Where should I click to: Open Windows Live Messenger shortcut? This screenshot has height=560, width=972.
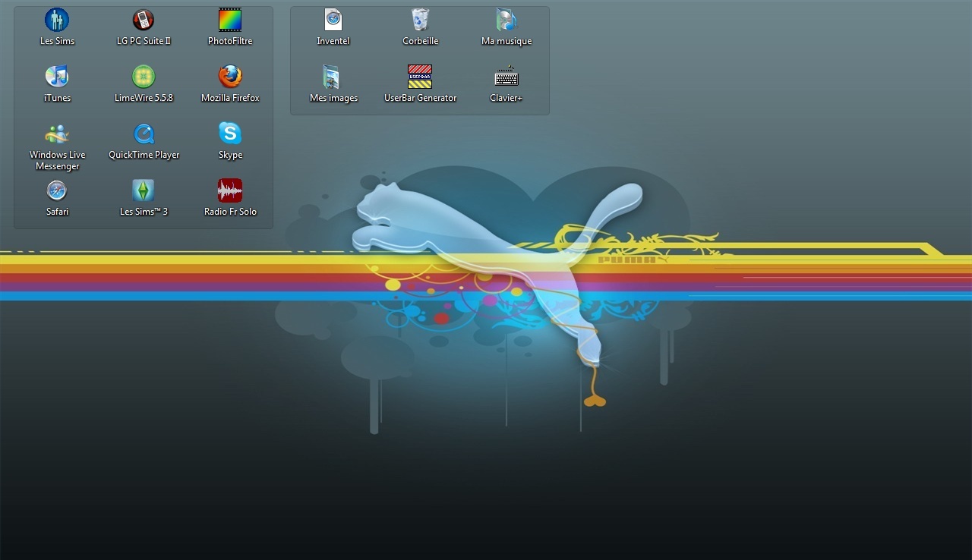pyautogui.click(x=57, y=134)
